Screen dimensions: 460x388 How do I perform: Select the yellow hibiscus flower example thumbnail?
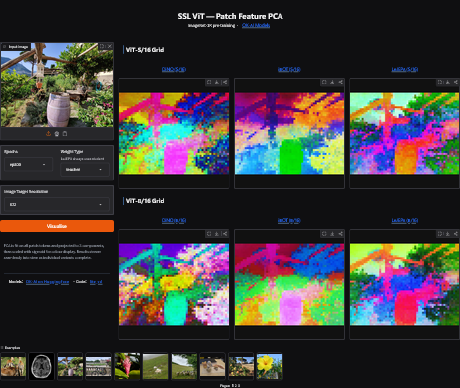269,366
